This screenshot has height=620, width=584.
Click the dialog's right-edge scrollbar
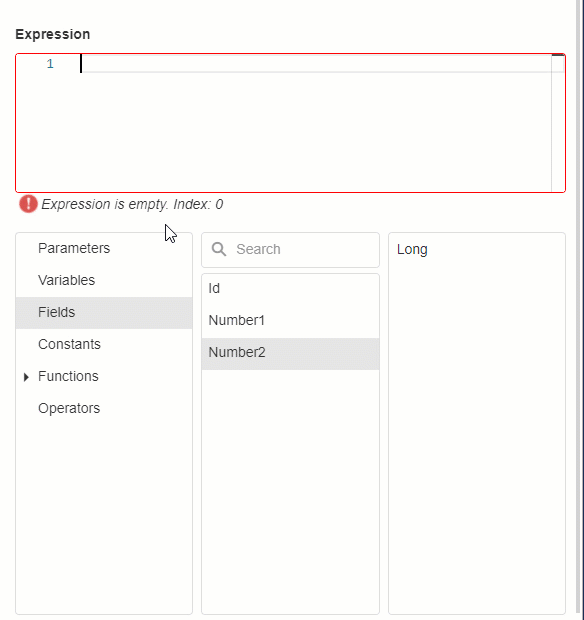pos(579,310)
